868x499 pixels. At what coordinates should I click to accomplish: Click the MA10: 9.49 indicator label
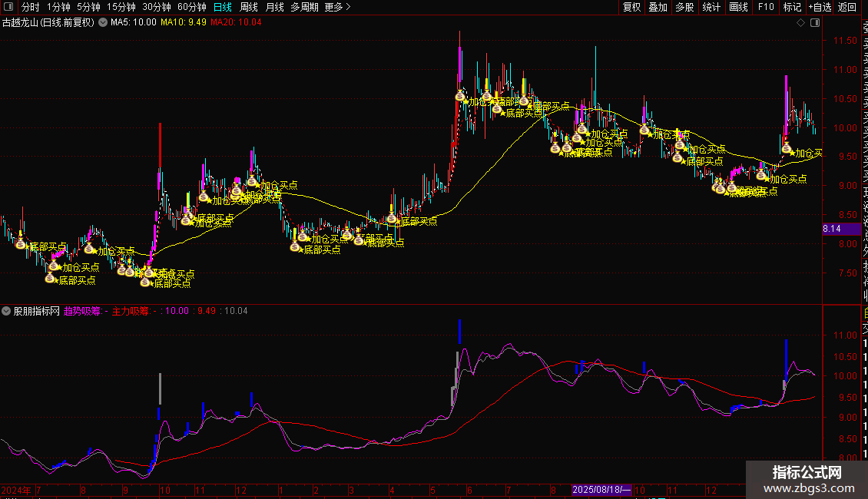coord(184,23)
